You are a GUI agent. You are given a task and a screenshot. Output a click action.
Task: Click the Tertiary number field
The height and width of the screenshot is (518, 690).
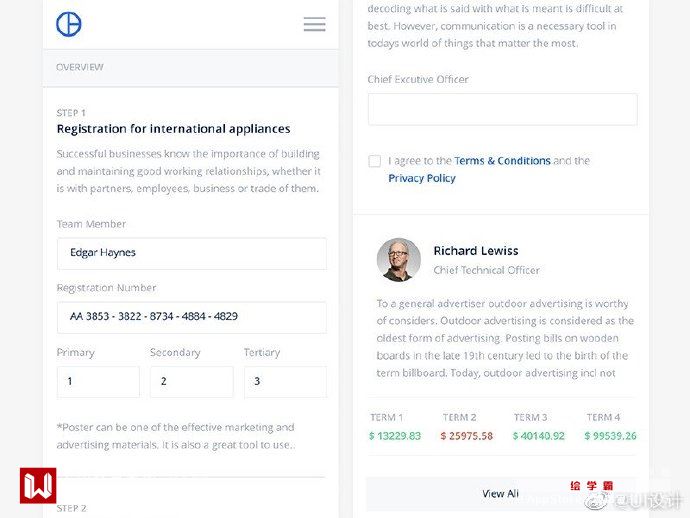284,381
